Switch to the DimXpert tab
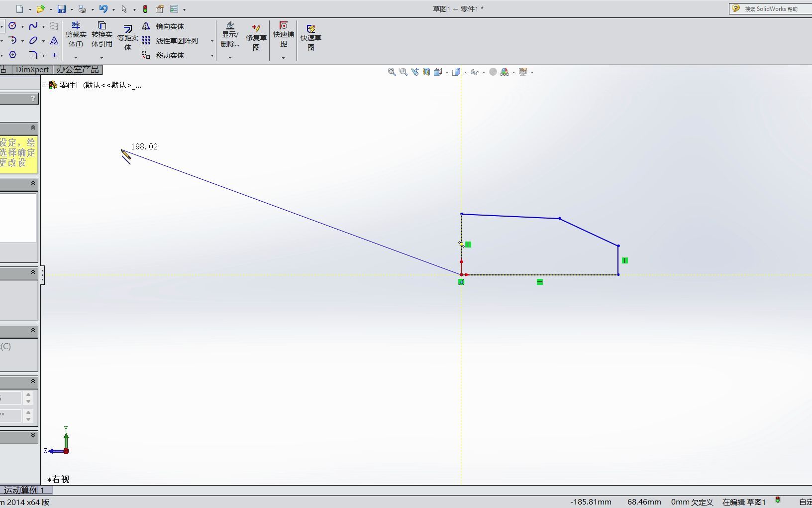 point(32,69)
